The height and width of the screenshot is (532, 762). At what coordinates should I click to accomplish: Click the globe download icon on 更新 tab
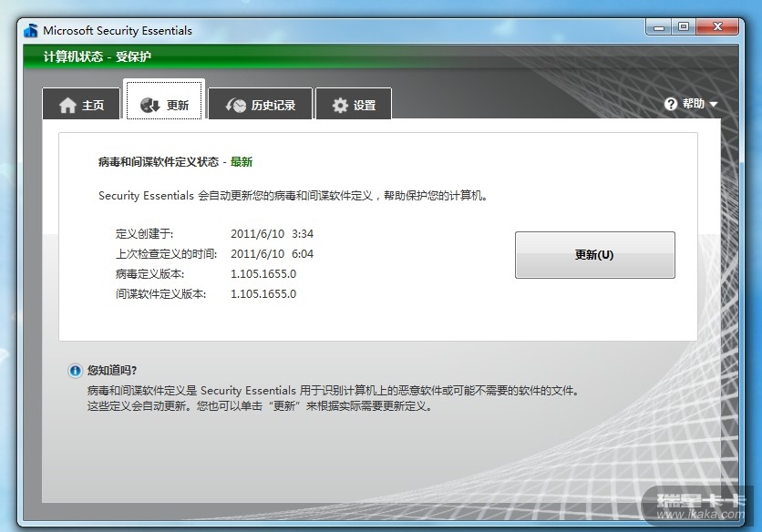pyautogui.click(x=149, y=105)
